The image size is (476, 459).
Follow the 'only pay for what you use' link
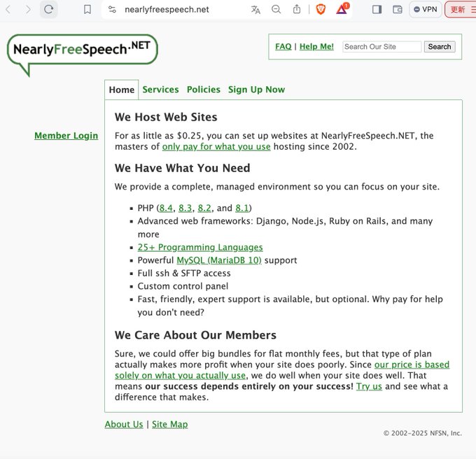[x=216, y=146]
